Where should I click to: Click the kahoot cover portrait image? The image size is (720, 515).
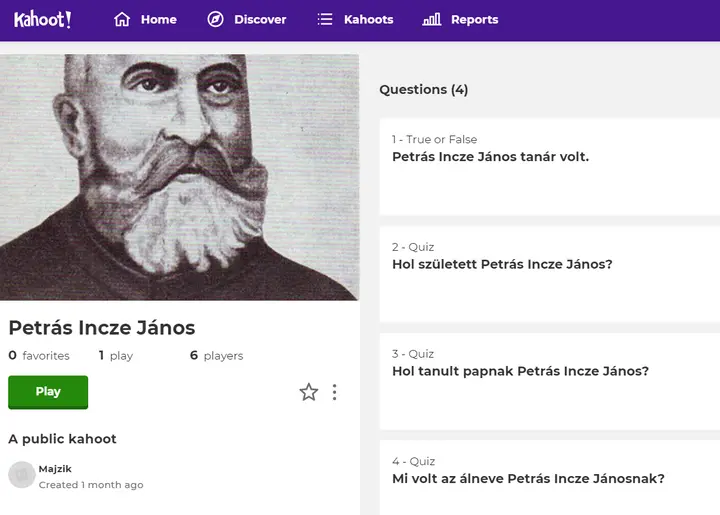point(179,177)
